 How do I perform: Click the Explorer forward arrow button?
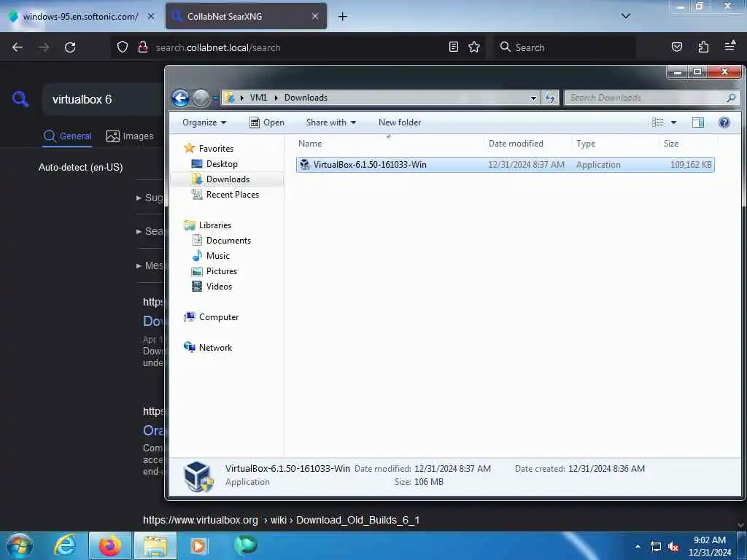click(201, 98)
